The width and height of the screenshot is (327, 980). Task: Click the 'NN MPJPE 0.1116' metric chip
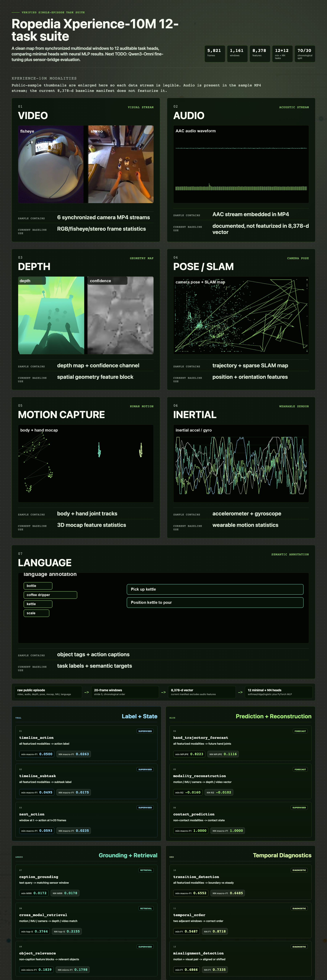pos(223,754)
